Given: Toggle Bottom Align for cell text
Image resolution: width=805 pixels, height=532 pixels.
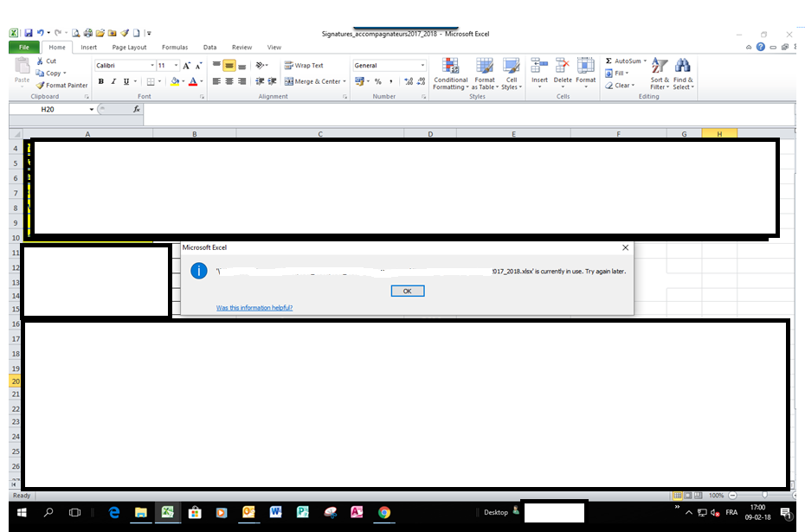Looking at the screenshot, I should [x=241, y=66].
